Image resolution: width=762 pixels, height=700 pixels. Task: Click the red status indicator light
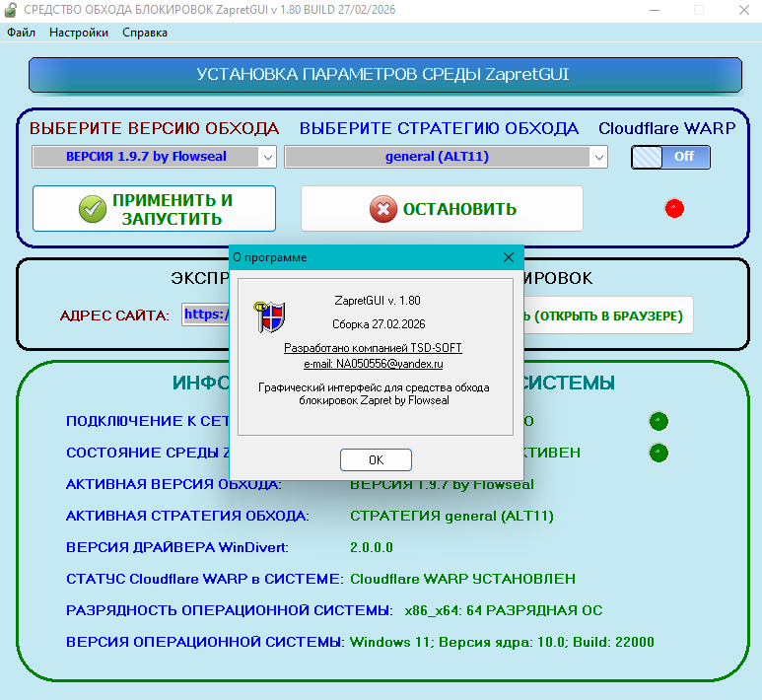tap(674, 208)
